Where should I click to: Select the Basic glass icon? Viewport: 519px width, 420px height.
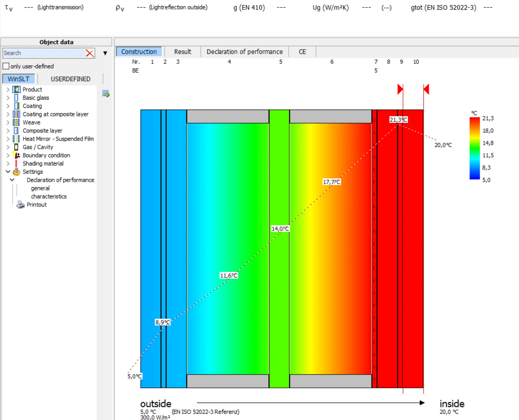(x=17, y=98)
